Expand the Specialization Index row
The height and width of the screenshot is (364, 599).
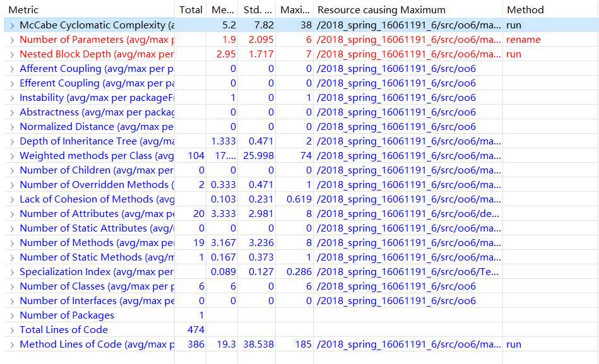[12, 273]
